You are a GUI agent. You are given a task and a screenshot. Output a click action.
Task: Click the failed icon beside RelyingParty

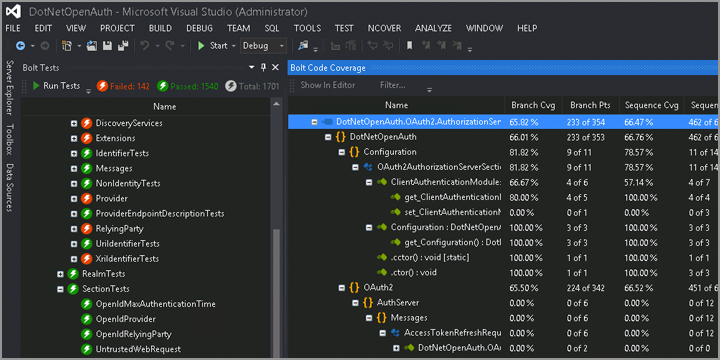[x=87, y=229]
